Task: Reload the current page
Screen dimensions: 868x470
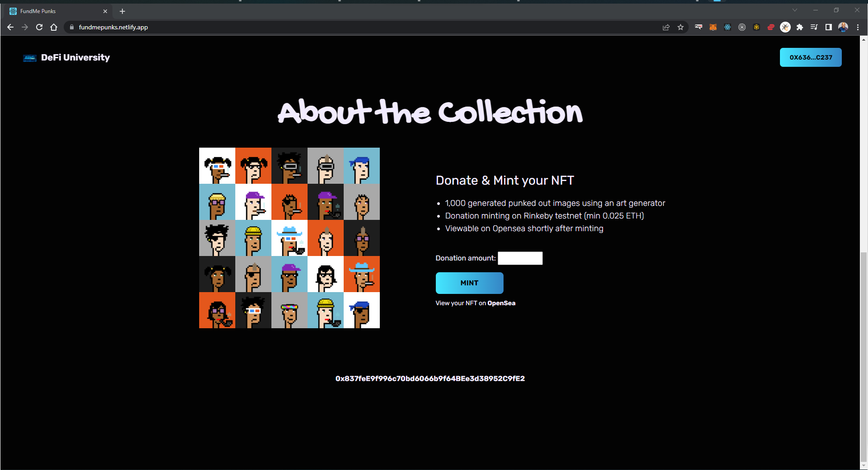Action: (x=39, y=27)
